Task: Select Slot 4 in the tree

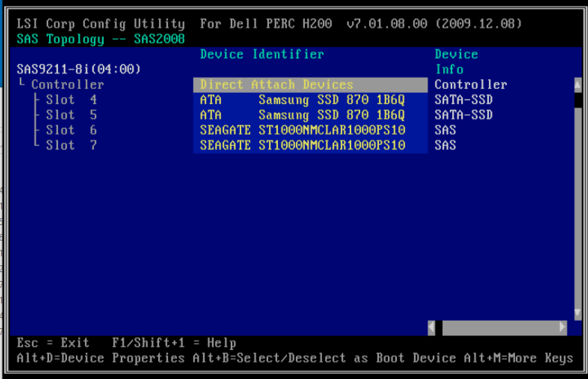Action: [x=71, y=100]
